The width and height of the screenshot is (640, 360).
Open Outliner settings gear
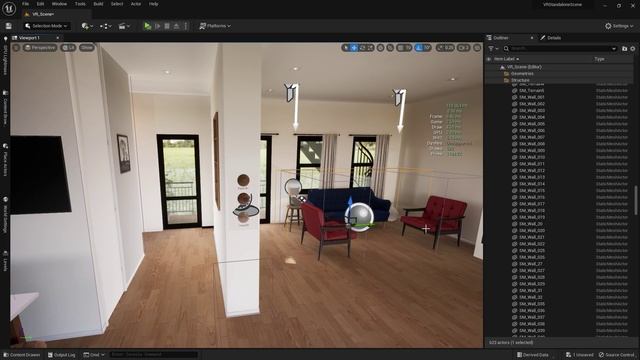(633, 49)
